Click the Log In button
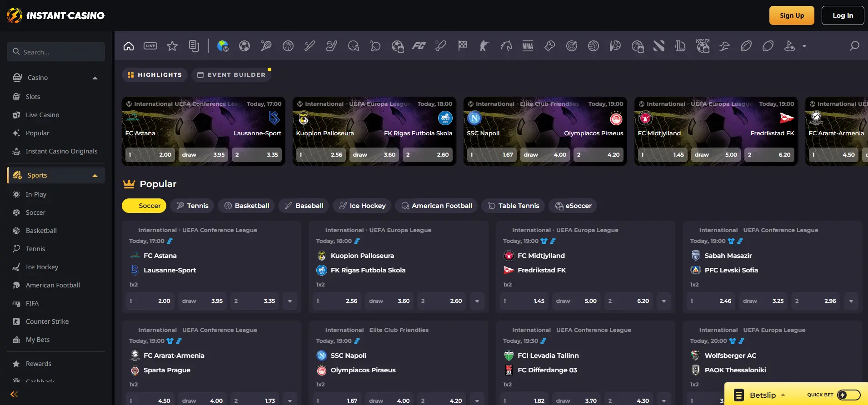868x405 pixels. pos(843,15)
